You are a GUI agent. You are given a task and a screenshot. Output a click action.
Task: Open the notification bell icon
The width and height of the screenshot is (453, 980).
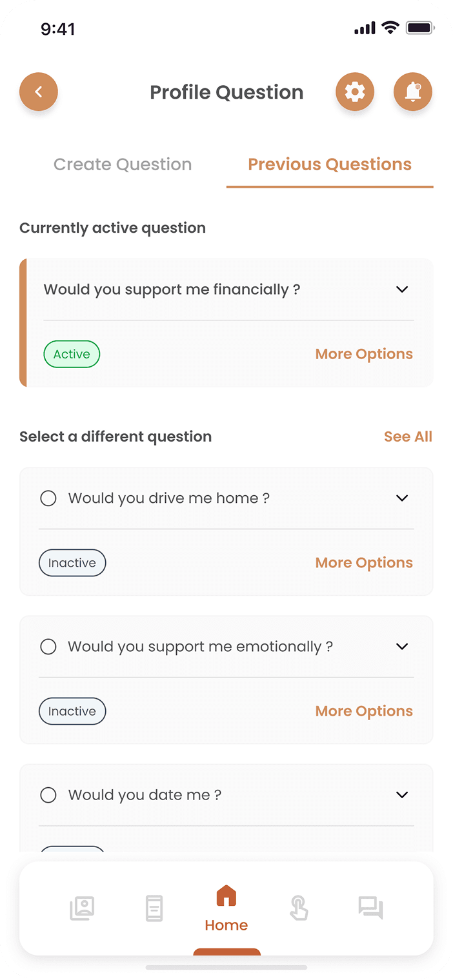[x=413, y=92]
